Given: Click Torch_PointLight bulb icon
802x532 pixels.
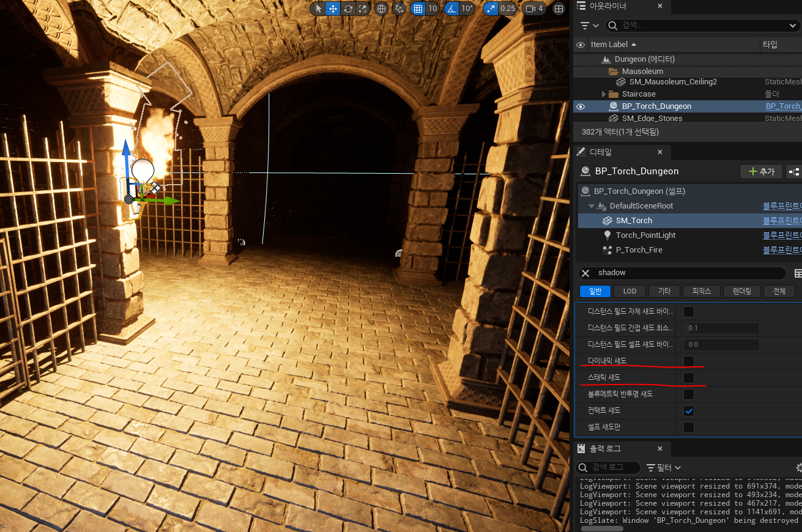Looking at the screenshot, I should [607, 235].
